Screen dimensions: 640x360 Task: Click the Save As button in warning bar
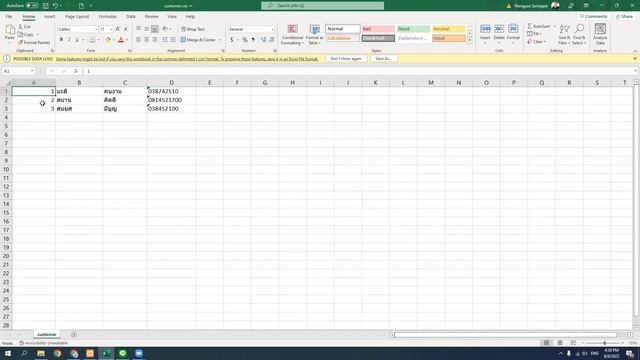383,59
